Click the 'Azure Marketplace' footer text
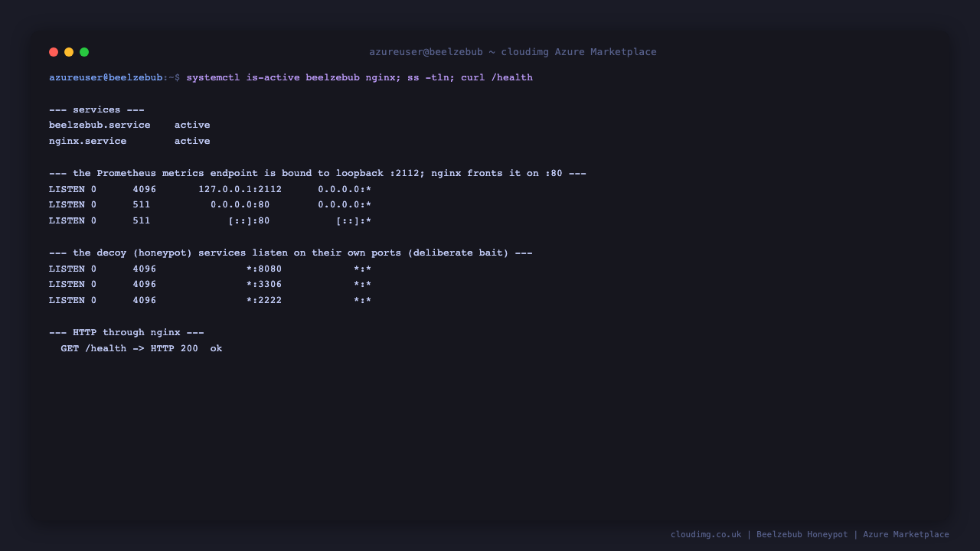Image resolution: width=980 pixels, height=551 pixels. point(906,534)
